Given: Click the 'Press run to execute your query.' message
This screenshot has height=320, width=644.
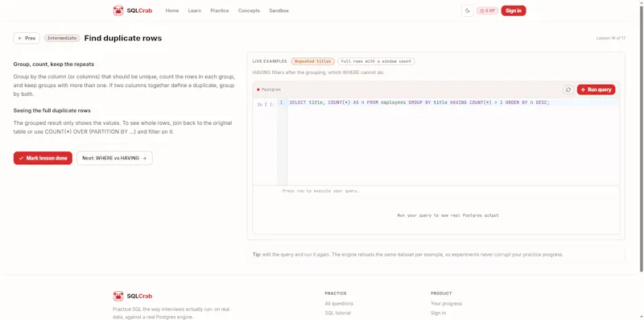Looking at the screenshot, I should click(320, 191).
